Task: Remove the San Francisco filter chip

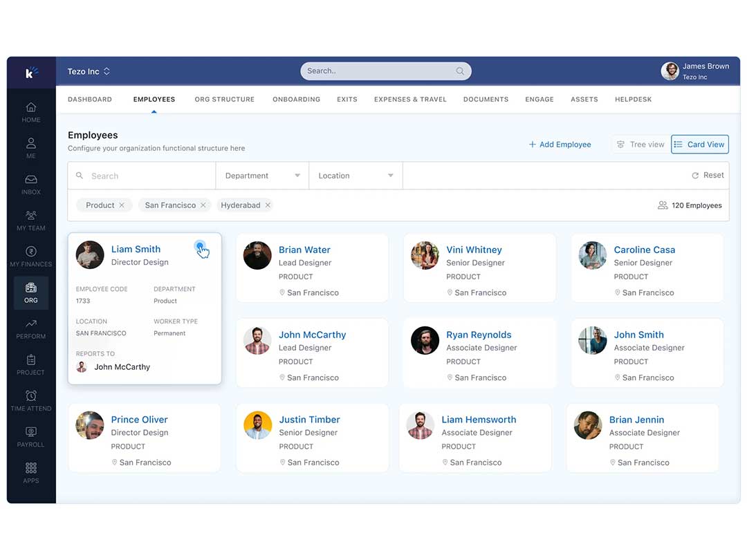Action: coord(203,205)
